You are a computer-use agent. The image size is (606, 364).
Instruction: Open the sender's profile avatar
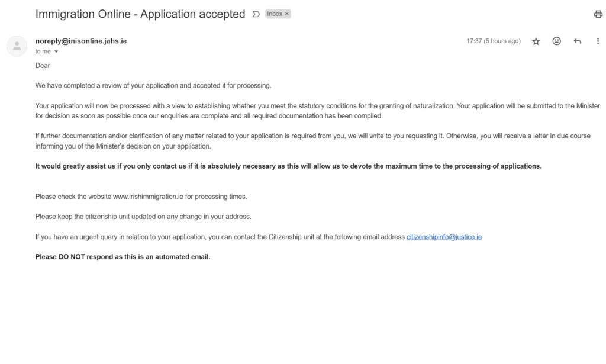click(17, 46)
